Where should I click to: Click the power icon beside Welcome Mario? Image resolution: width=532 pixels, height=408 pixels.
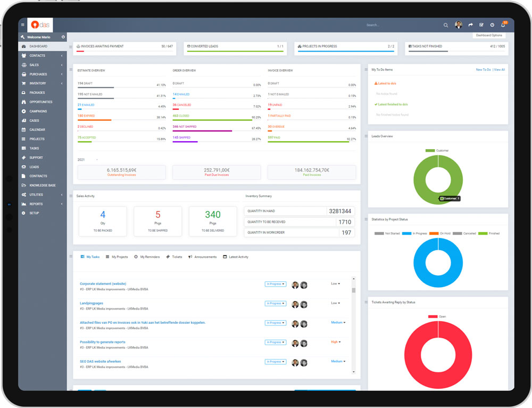tap(63, 37)
